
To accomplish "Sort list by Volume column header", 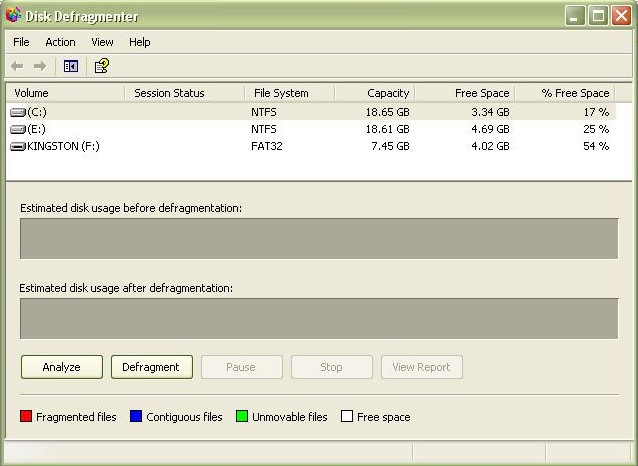I will (x=66, y=93).
